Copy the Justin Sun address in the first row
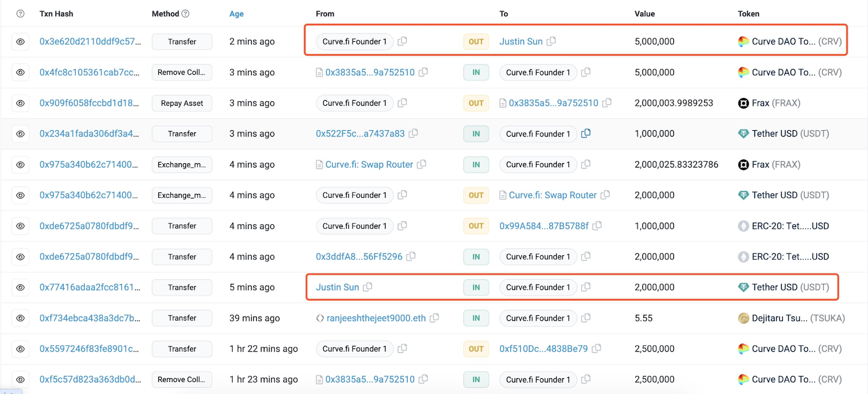Viewport: 868px width, 394px height. pyautogui.click(x=551, y=41)
